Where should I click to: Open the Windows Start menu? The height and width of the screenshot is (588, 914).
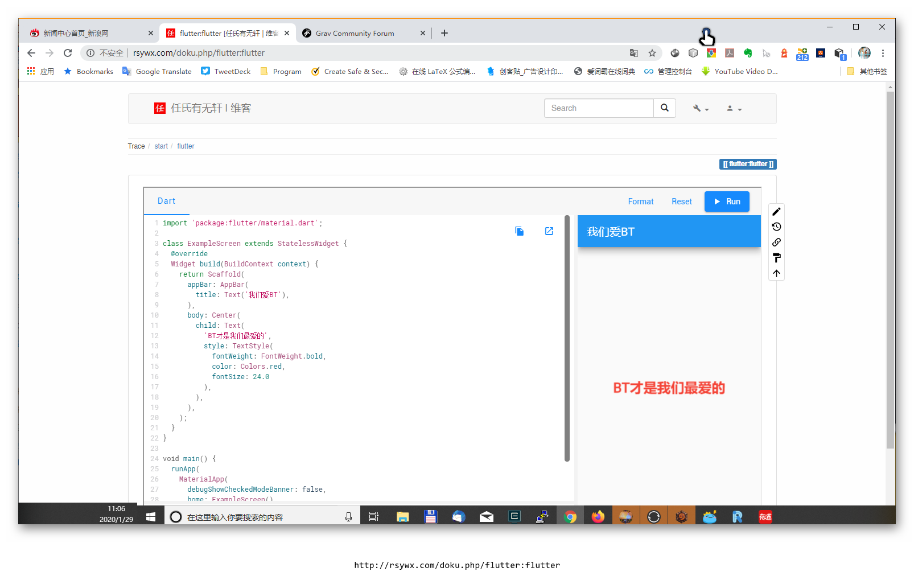pos(151,517)
